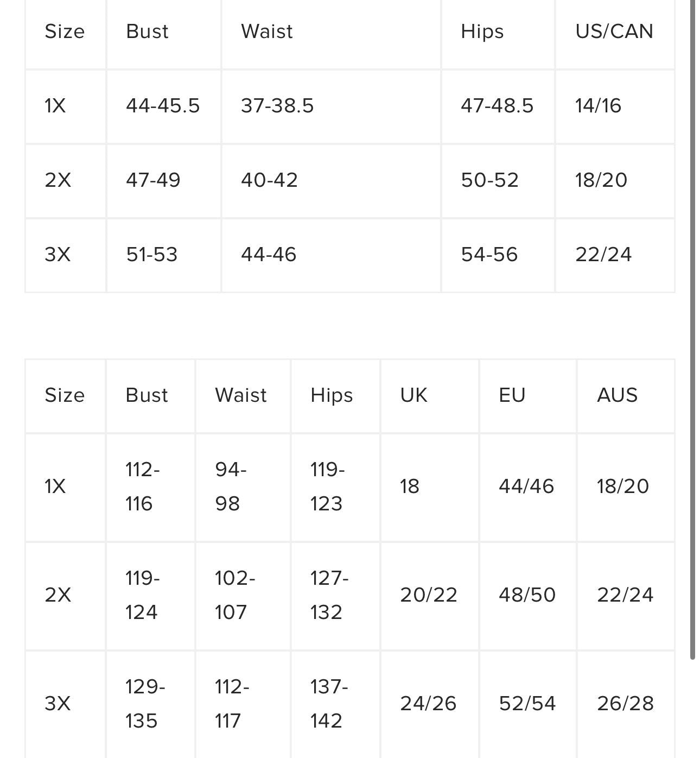Select the 44-45.5 bust measurement cell

(163, 105)
